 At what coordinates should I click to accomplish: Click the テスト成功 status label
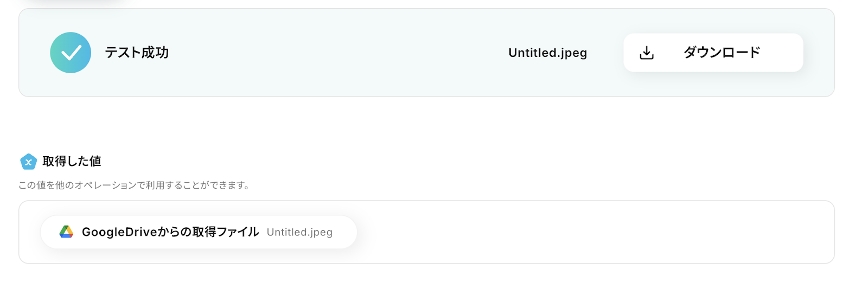pyautogui.click(x=137, y=53)
